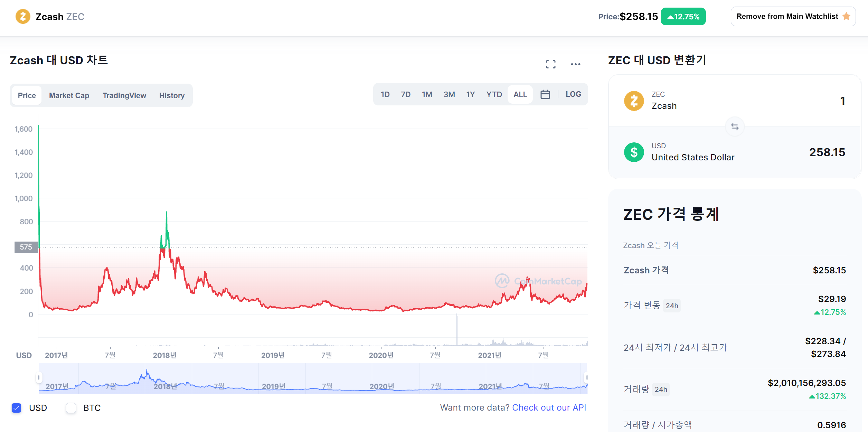Image resolution: width=868 pixels, height=432 pixels.
Task: Click the green USD dollar icon
Action: [634, 152]
